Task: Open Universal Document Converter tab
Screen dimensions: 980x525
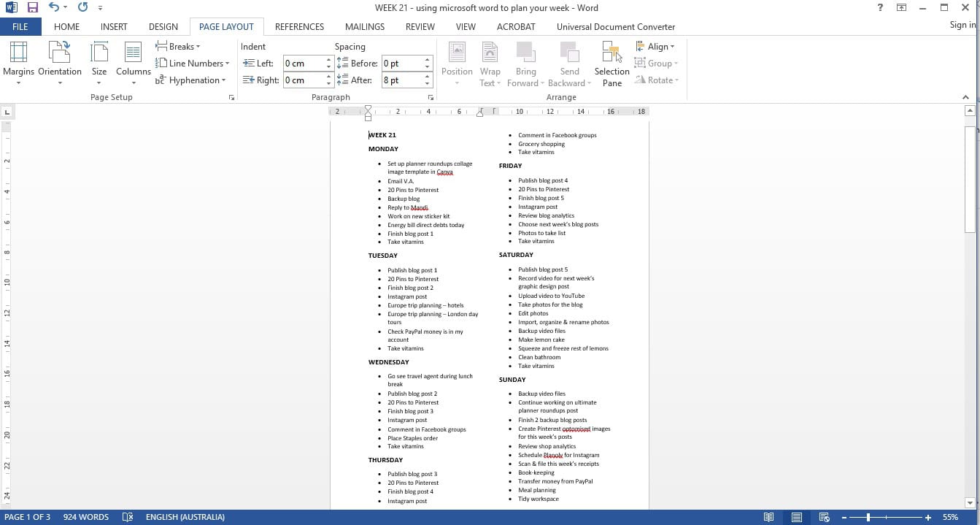Action: 616,27
